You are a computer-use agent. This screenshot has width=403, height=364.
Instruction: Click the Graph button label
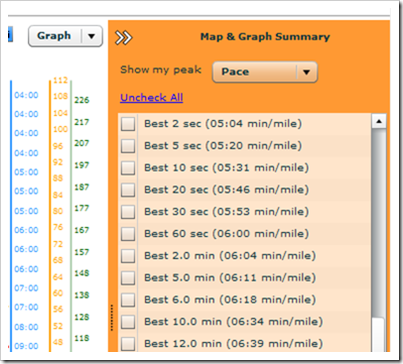54,36
